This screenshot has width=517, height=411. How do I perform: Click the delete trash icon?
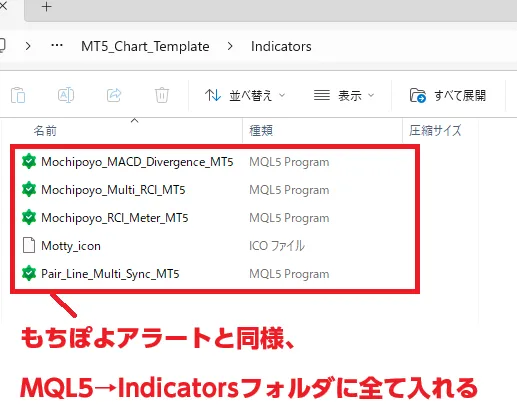tap(162, 95)
